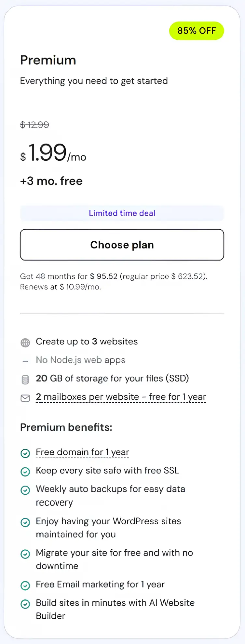This screenshot has width=245, height=644.
Task: Click the 85% OFF badge
Action: point(197,31)
